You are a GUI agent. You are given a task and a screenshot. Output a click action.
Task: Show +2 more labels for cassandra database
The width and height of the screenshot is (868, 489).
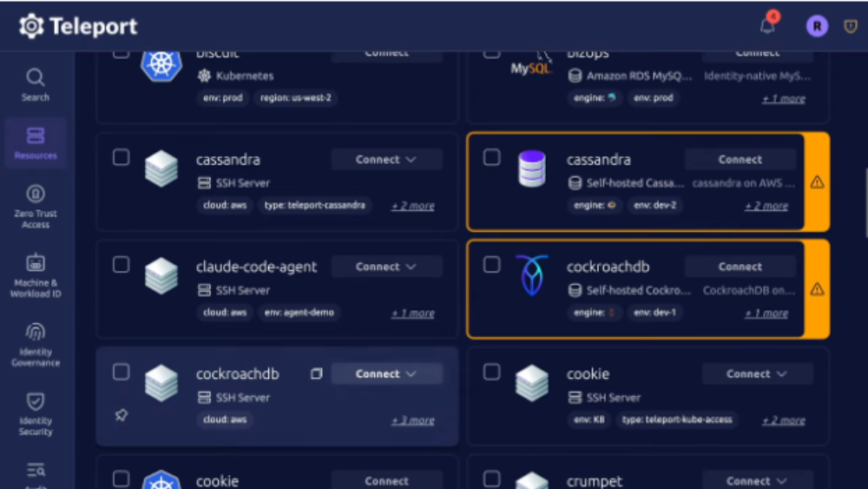(x=766, y=206)
